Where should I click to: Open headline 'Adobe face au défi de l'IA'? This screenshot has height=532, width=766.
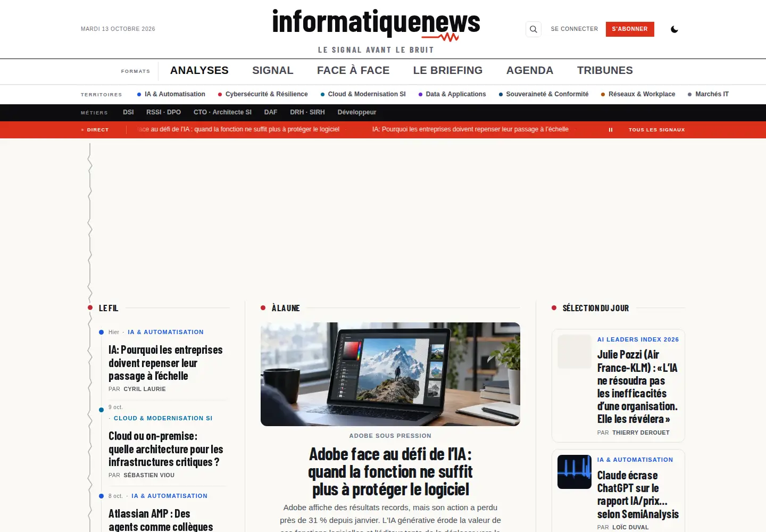(390, 472)
